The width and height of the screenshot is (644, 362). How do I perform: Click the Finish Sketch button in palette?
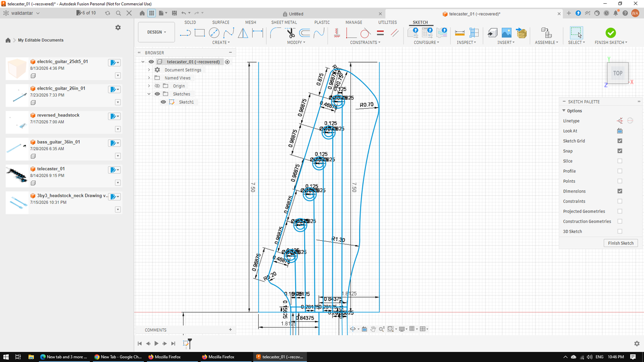click(620, 243)
